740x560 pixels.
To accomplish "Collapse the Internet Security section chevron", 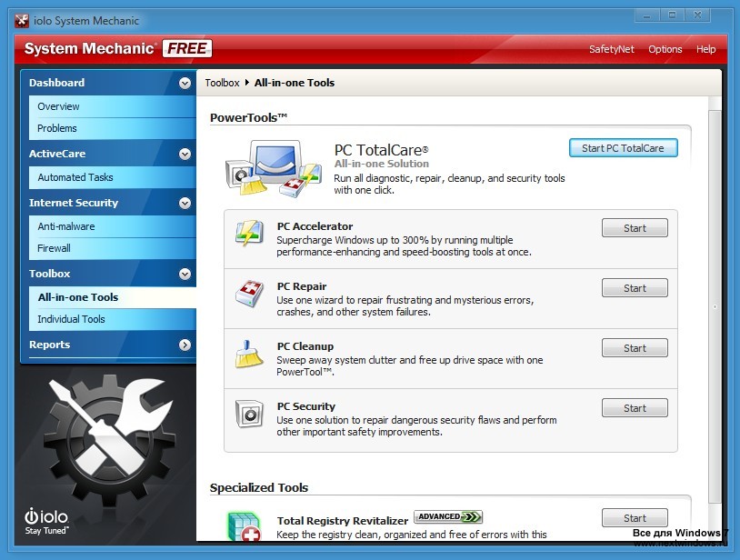I will coord(185,203).
